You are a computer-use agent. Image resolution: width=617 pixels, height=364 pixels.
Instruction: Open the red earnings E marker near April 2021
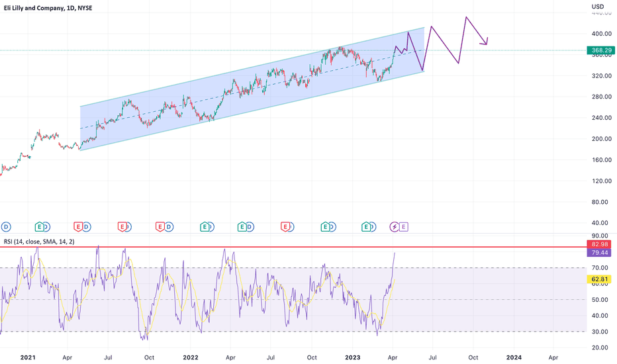78,226
